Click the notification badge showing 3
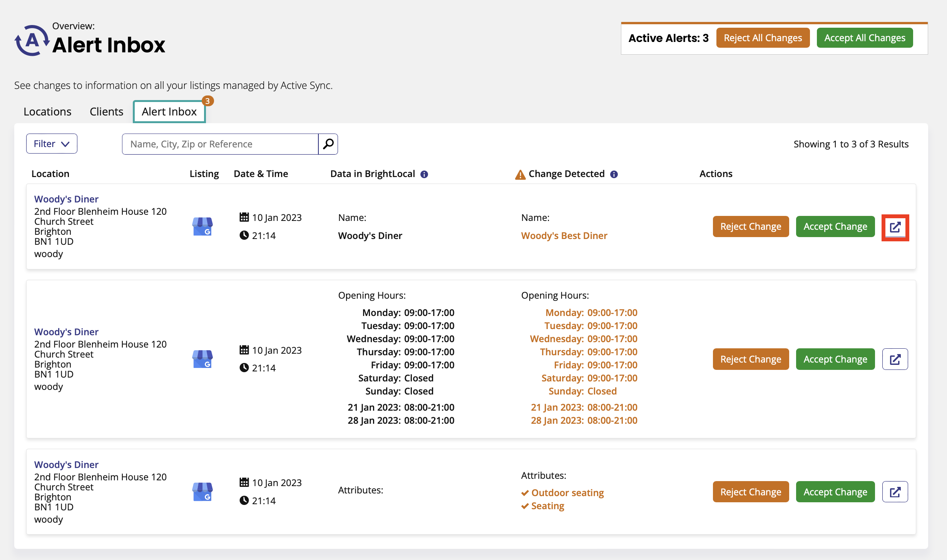Viewport: 947px width, 560px height. click(x=207, y=101)
